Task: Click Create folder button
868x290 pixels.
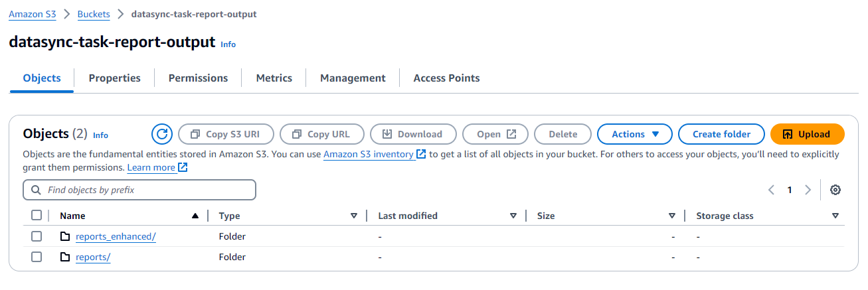Action: [721, 134]
